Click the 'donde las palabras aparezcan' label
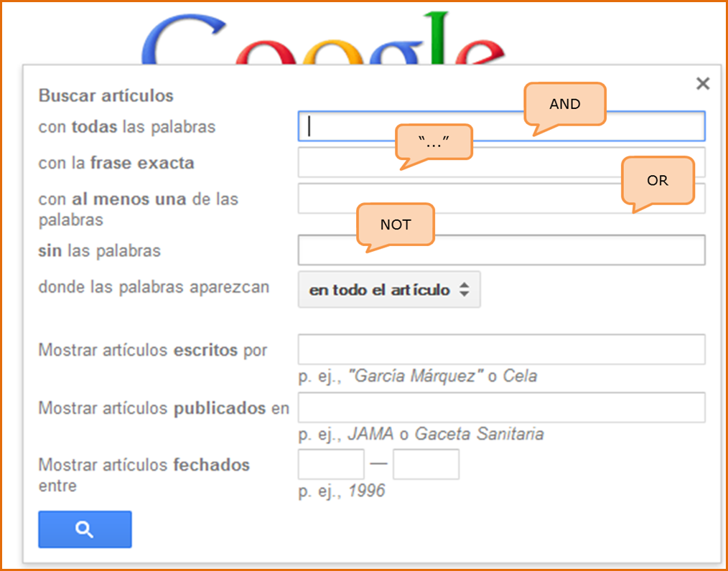The height and width of the screenshot is (571, 728). pyautogui.click(x=154, y=287)
